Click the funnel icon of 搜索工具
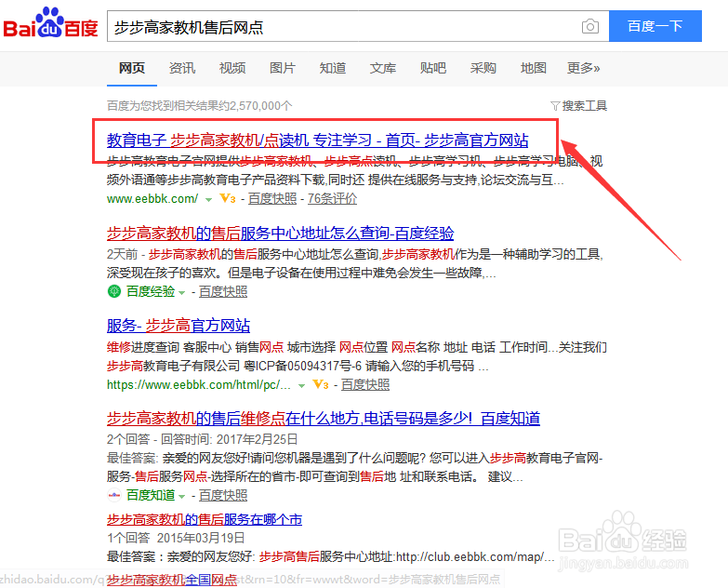728x588 pixels. coord(555,106)
